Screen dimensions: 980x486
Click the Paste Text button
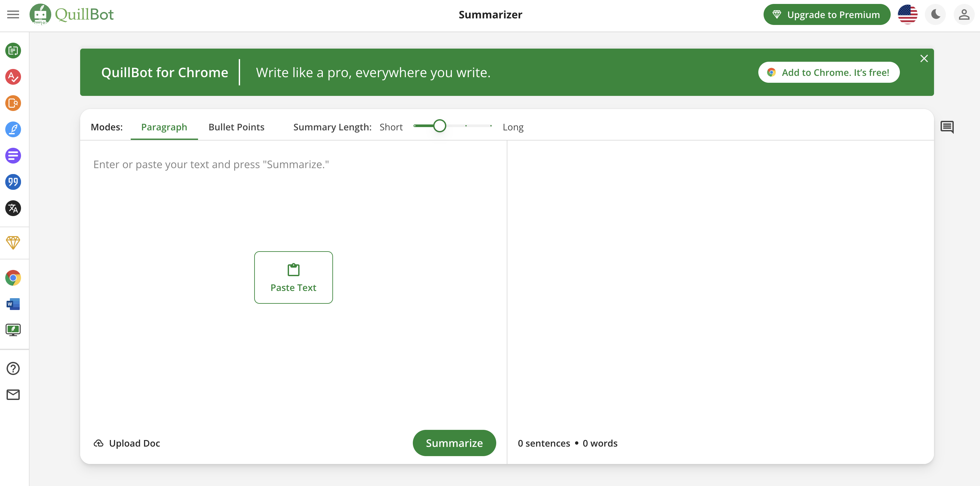[x=293, y=277]
